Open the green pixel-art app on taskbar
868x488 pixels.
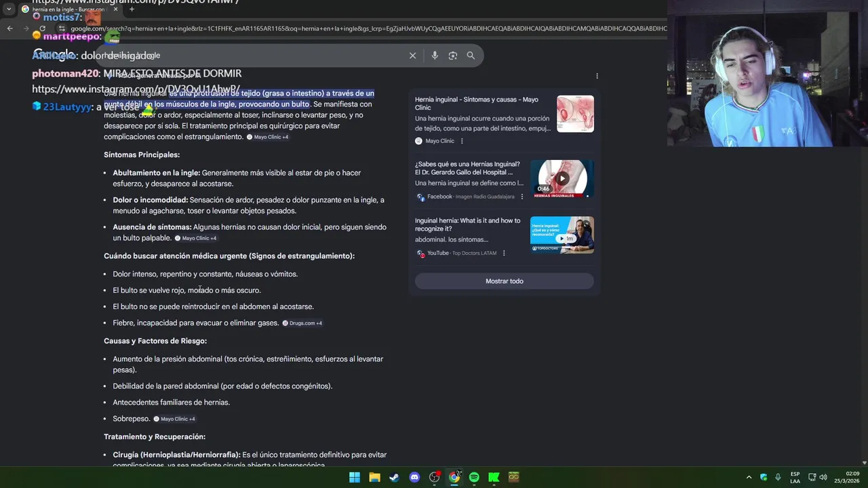point(513,477)
